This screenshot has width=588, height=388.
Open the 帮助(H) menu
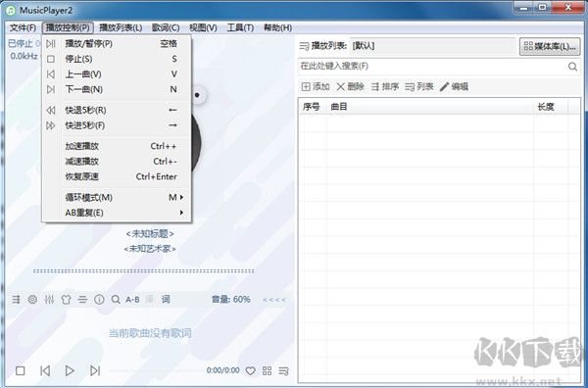tap(277, 27)
